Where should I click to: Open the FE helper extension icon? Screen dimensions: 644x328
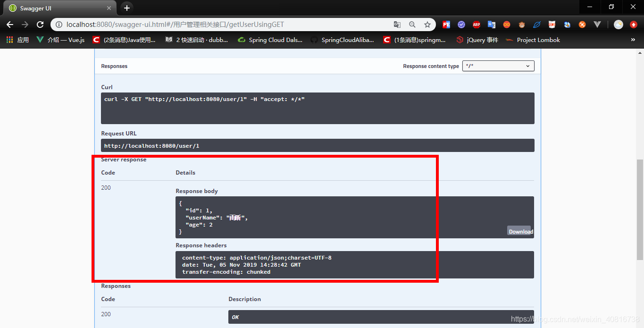tap(446, 25)
